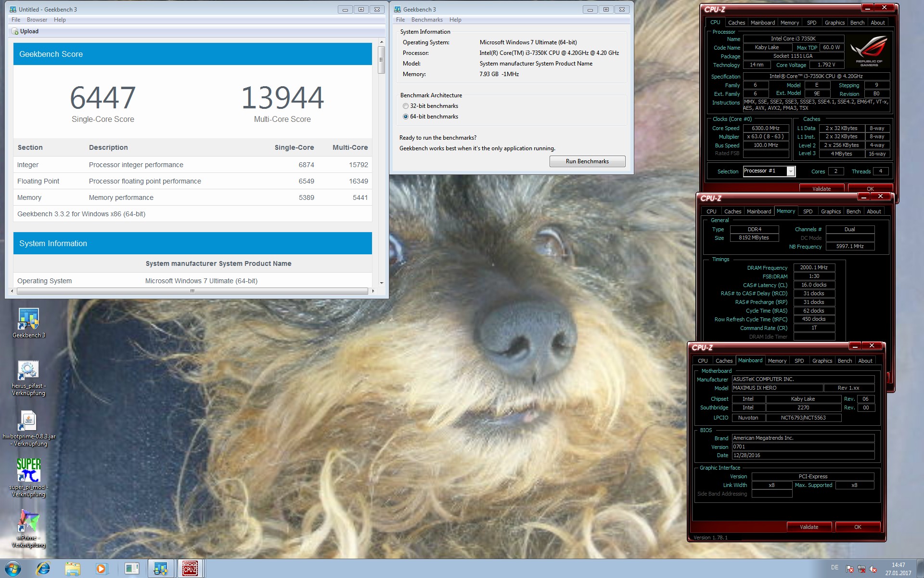The width and height of the screenshot is (924, 578).
Task: Click OK in bottom CPU-Z window
Action: point(858,527)
